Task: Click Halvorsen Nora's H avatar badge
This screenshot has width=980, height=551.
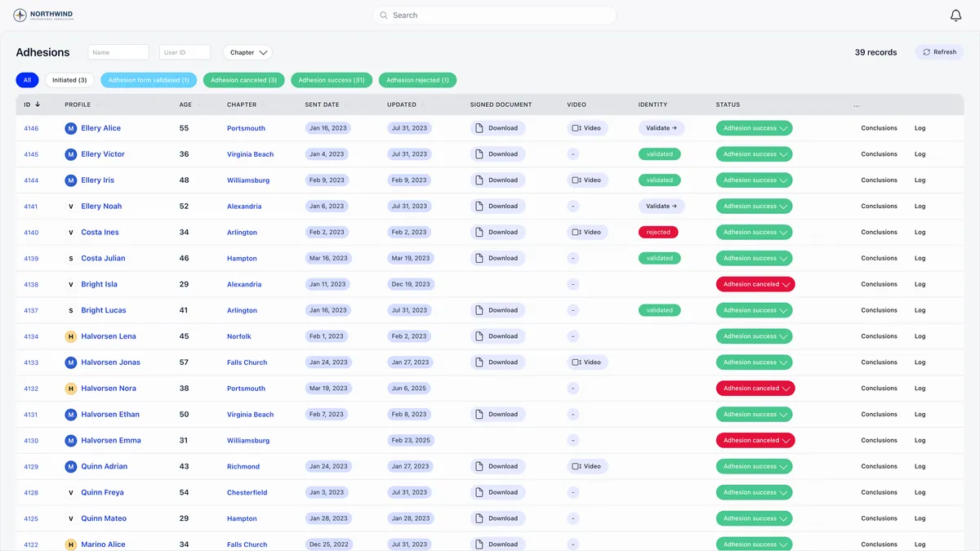Action: pos(71,389)
